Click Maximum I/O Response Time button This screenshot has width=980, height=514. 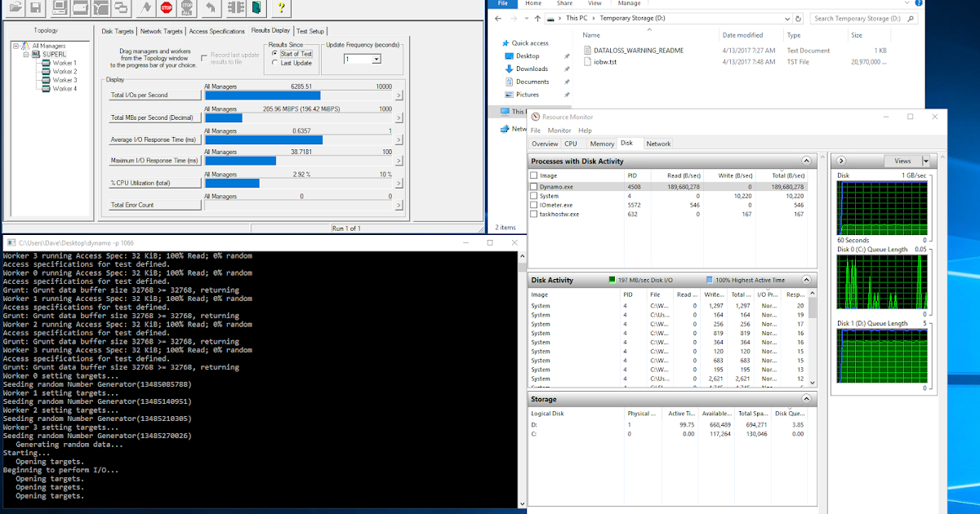tap(154, 161)
